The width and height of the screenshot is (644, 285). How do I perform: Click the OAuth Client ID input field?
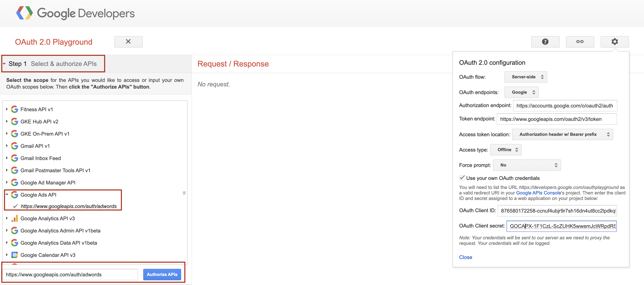pos(557,211)
